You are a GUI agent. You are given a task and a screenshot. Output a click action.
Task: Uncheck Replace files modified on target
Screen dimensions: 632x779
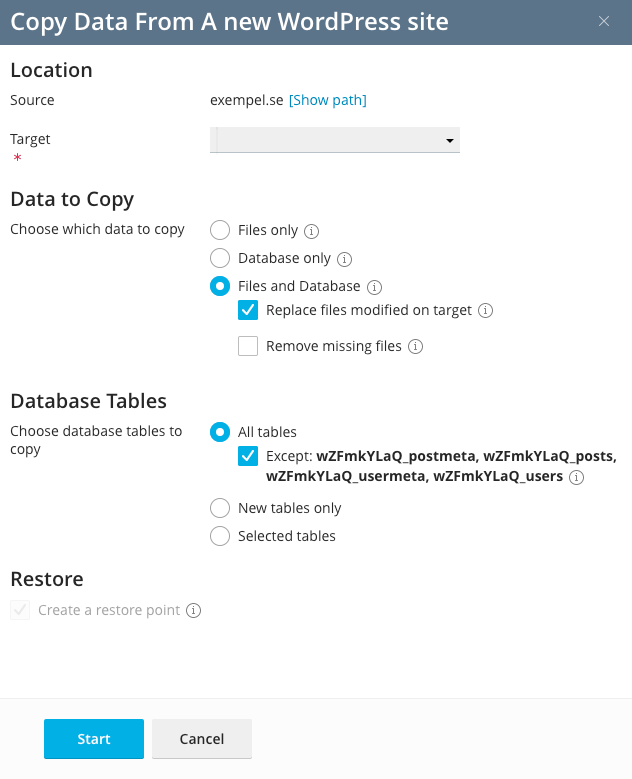(248, 310)
